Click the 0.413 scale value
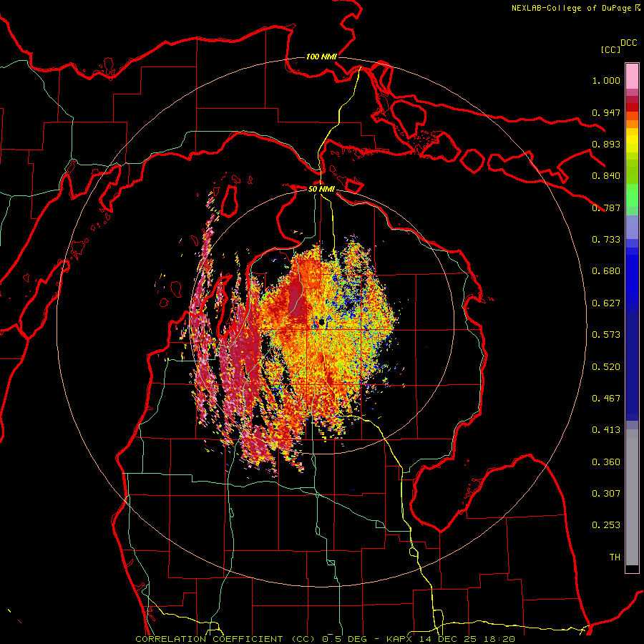 [606, 430]
